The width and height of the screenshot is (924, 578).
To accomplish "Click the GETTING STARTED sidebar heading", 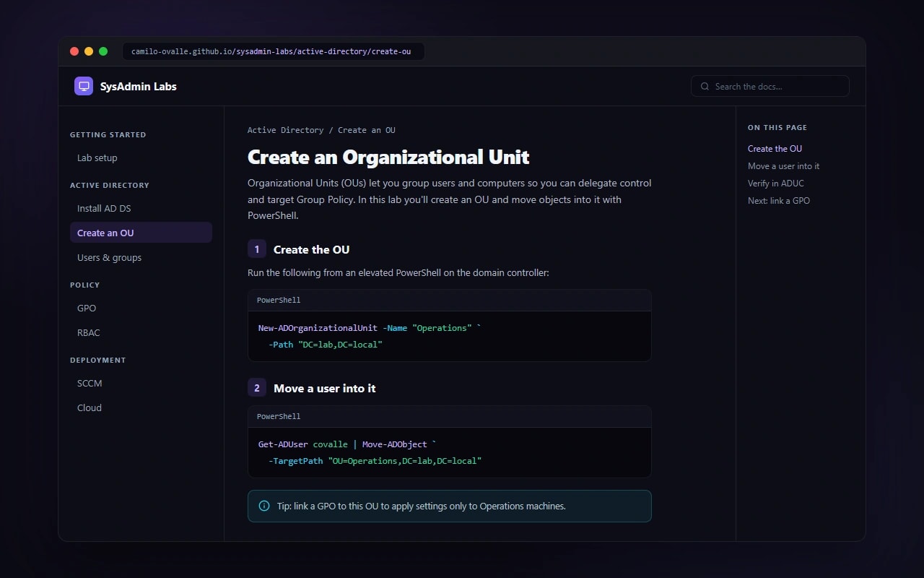I will tap(108, 135).
